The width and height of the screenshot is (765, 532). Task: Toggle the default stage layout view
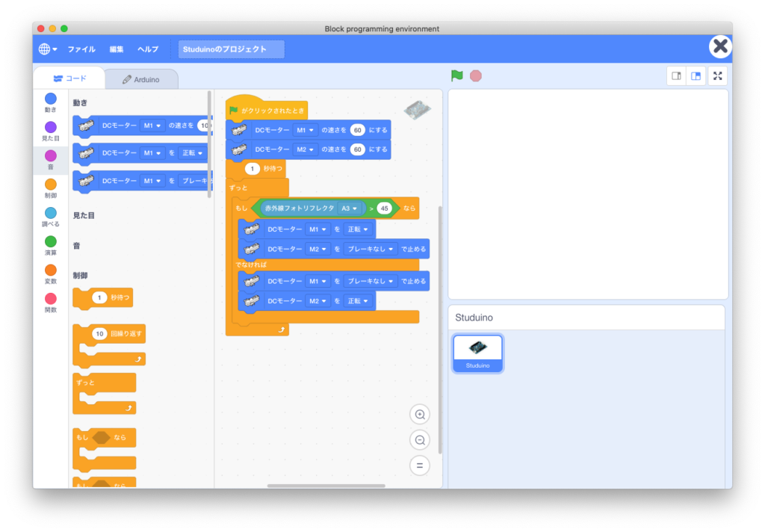coord(696,75)
